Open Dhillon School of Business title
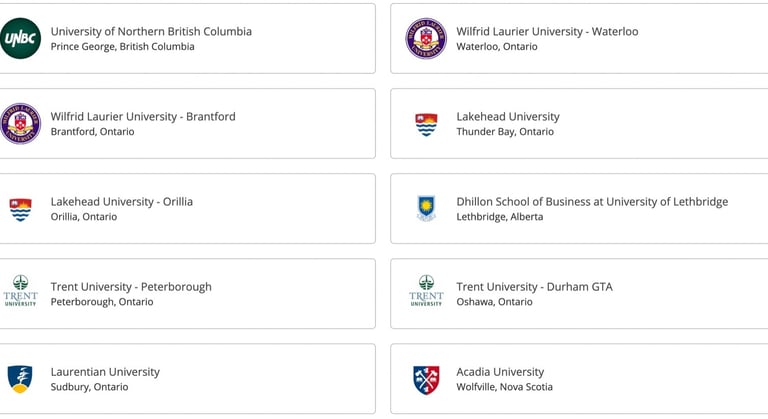Image resolution: width=768 pixels, height=419 pixels. pyautogui.click(x=592, y=202)
